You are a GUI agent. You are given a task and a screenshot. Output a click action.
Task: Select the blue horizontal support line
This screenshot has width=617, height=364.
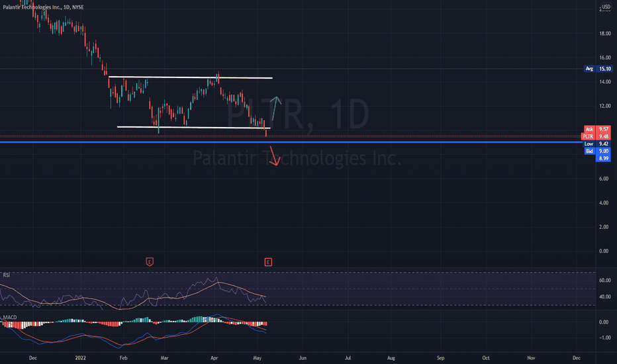(x=291, y=142)
